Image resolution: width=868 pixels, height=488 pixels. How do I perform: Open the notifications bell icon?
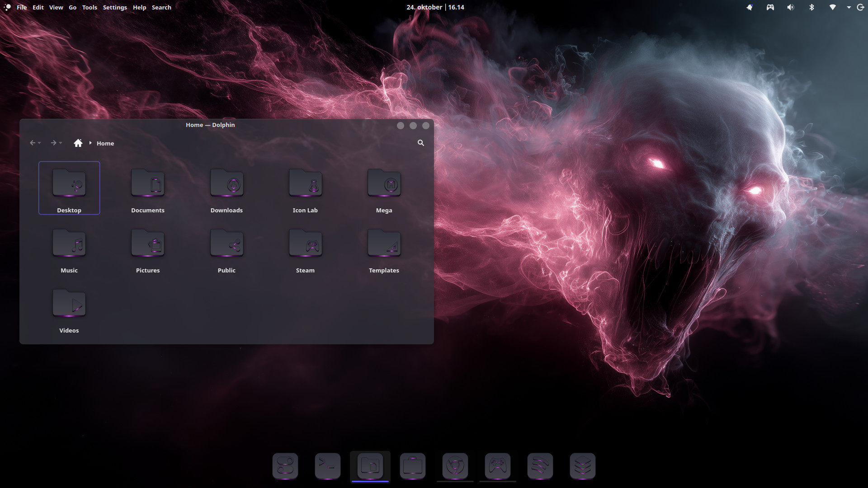click(x=750, y=7)
